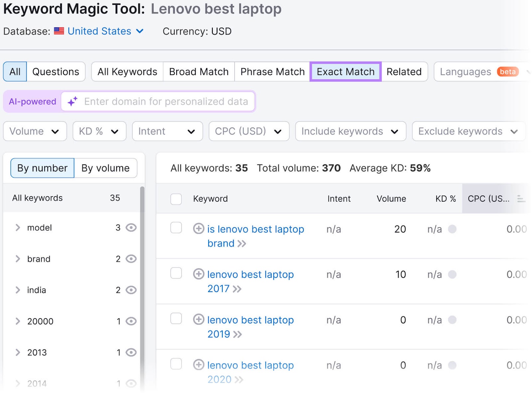Click the KD indicator circle in the first row

tap(452, 229)
